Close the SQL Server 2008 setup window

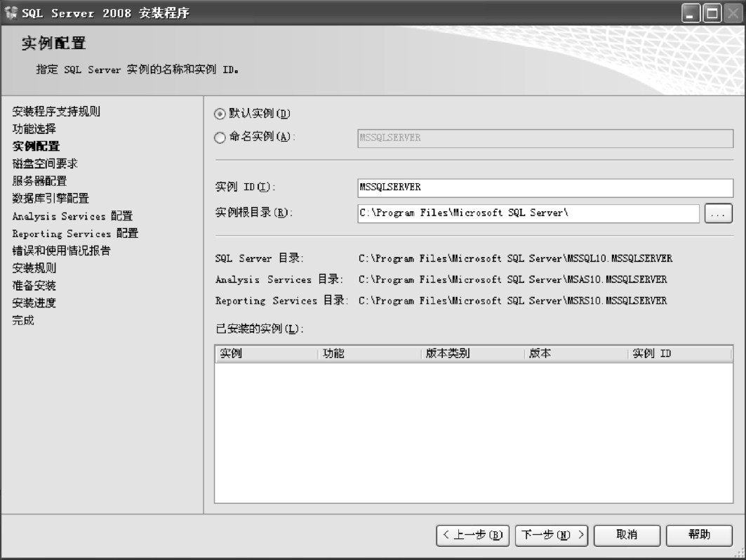(733, 13)
